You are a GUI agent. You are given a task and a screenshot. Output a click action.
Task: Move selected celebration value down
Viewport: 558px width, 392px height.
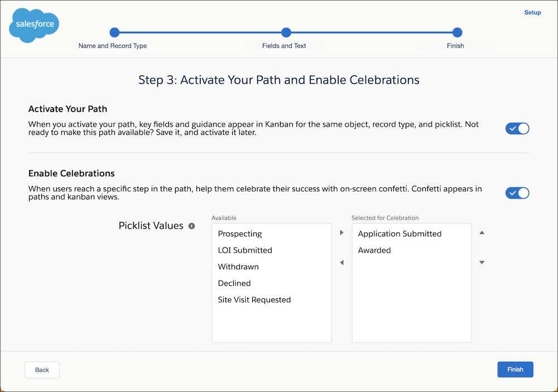tap(482, 263)
